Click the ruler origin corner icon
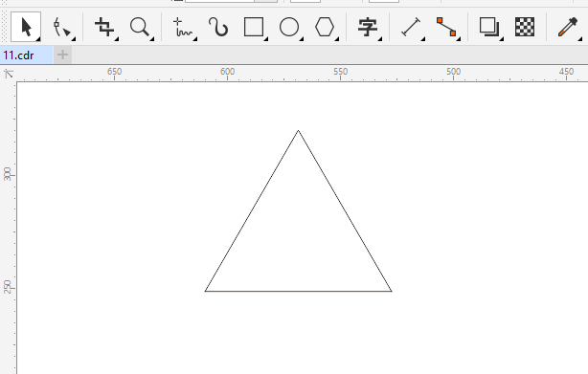This screenshot has height=374, width=588. 9,74
